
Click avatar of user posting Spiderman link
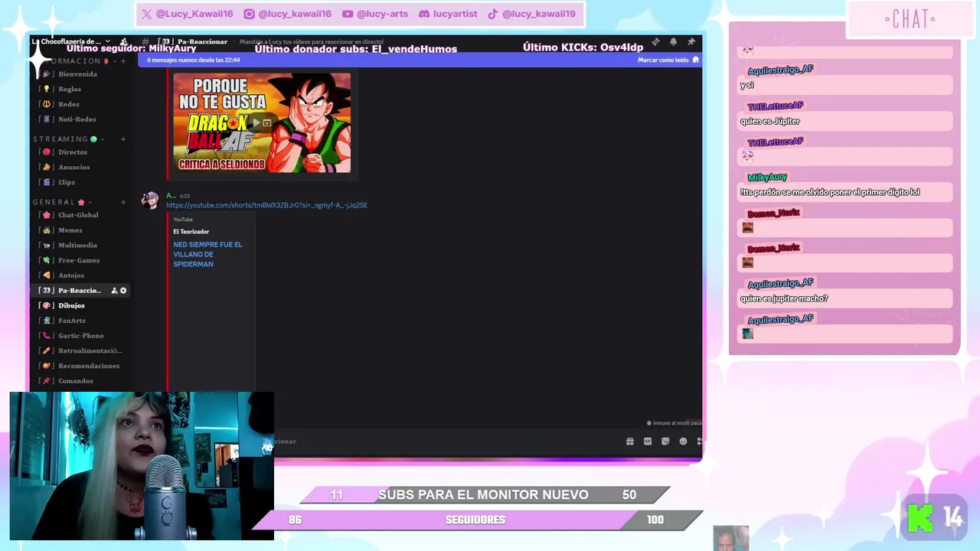click(x=150, y=201)
